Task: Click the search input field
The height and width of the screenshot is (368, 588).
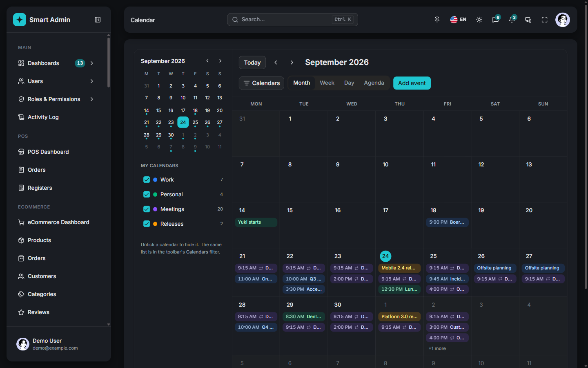Action: (293, 20)
